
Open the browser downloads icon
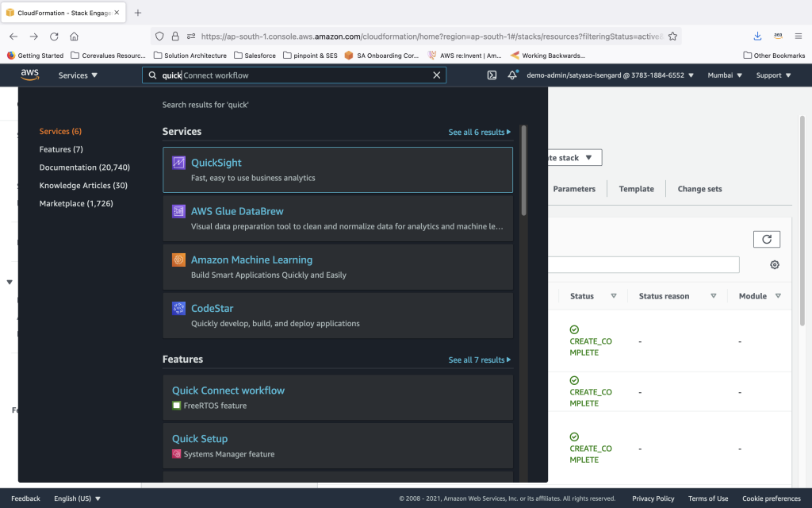[x=757, y=37]
